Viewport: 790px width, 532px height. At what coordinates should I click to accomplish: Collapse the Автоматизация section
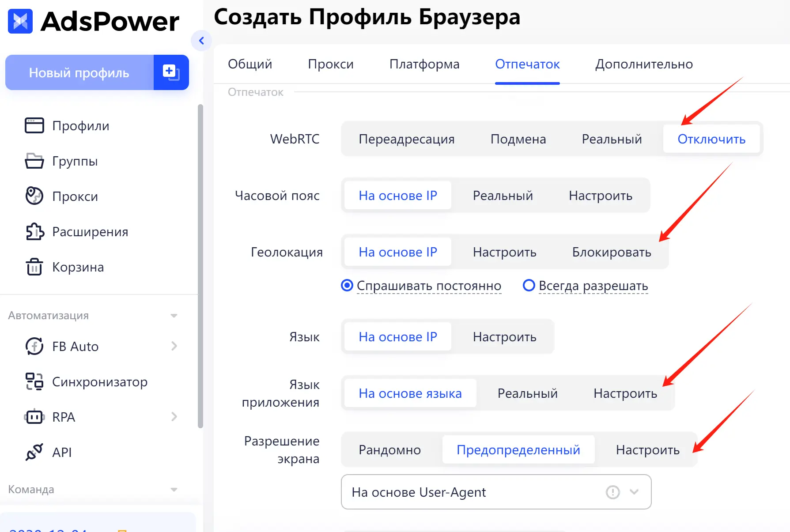pos(174,316)
